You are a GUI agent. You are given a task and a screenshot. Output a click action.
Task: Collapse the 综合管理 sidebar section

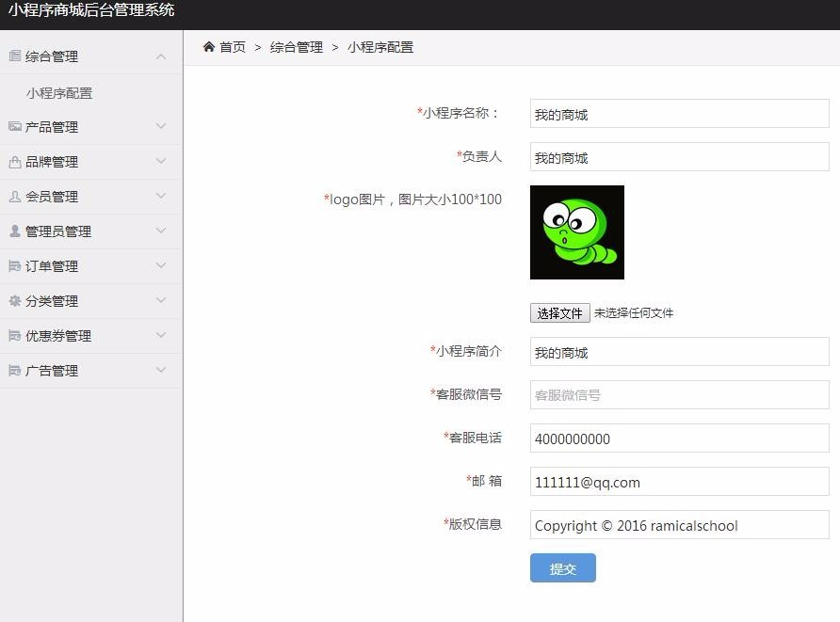[160, 56]
